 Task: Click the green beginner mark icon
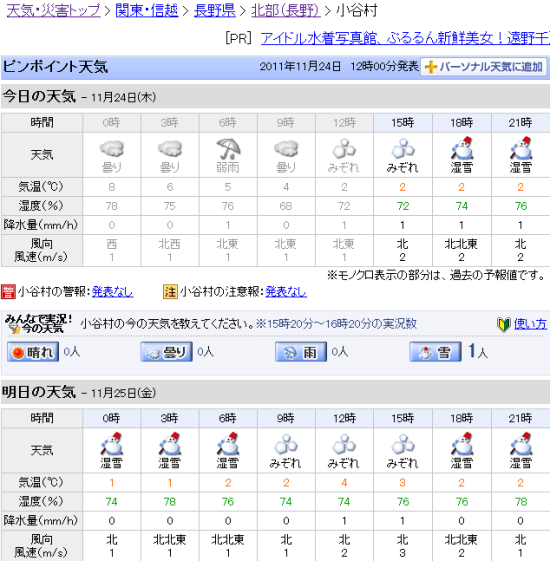504,325
